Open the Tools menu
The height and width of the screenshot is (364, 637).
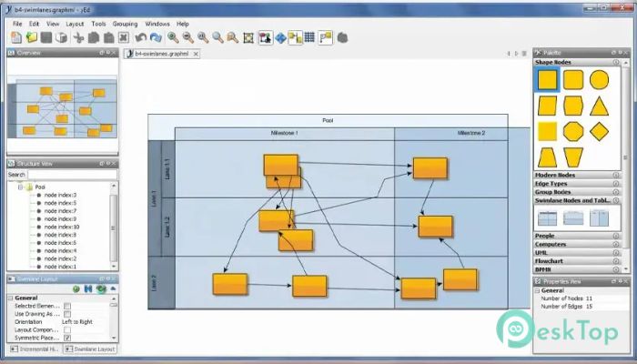coord(98,24)
